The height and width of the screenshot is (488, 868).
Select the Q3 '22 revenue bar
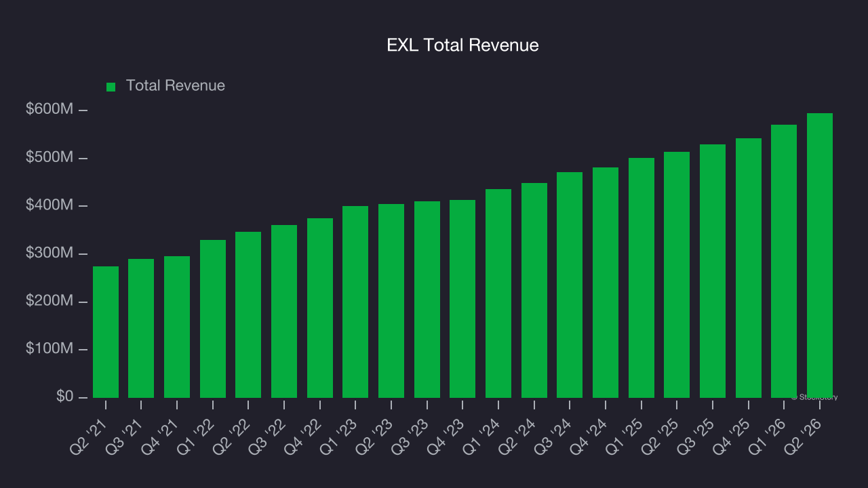coord(284,311)
